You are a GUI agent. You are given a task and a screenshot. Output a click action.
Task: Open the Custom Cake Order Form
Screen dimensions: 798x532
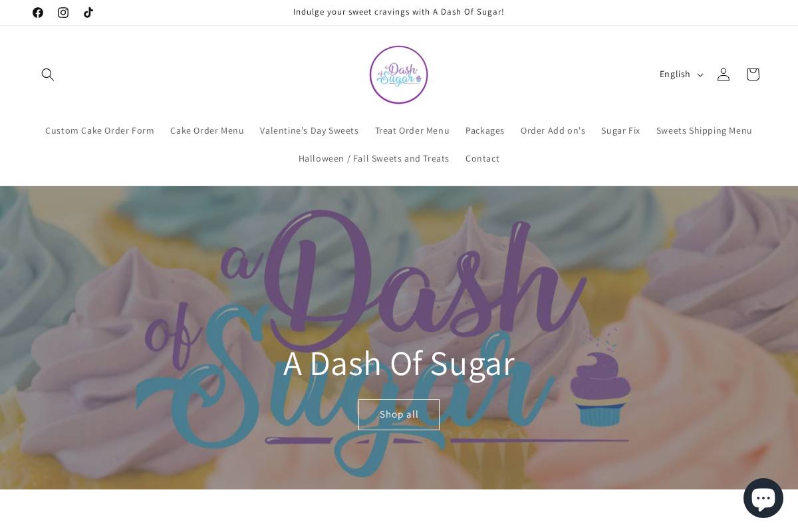point(99,130)
